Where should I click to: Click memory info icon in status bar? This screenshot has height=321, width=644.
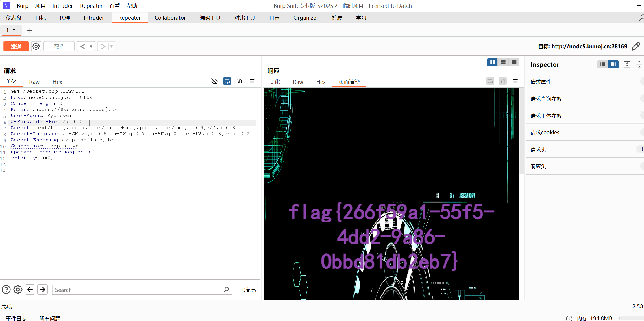click(569, 318)
